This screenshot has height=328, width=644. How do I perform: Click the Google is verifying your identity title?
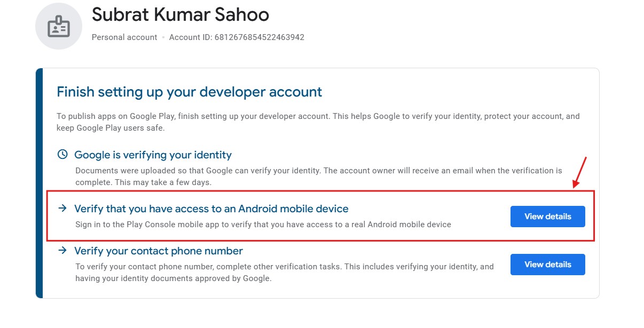[153, 155]
